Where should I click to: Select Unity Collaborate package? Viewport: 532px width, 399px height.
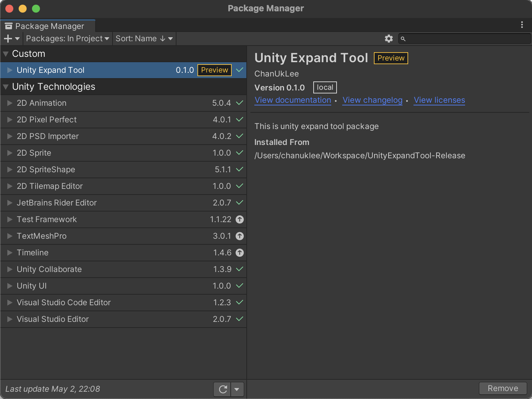click(x=123, y=269)
